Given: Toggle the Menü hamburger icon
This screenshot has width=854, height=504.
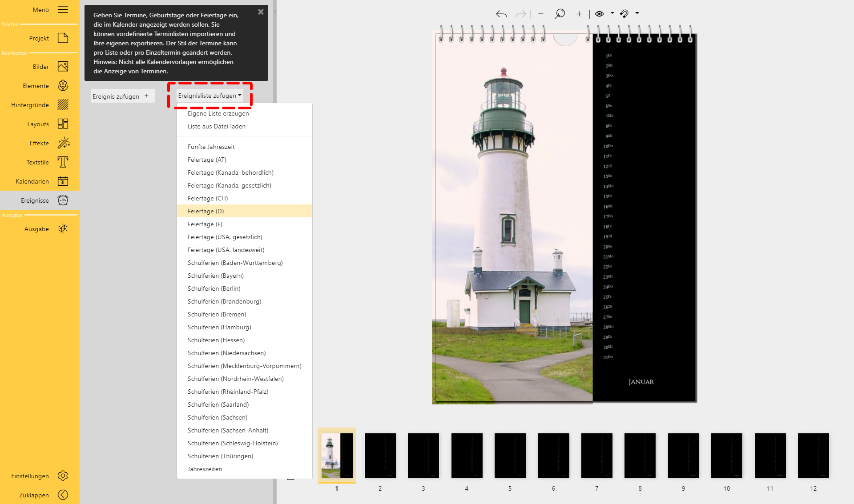Looking at the screenshot, I should 63,10.
